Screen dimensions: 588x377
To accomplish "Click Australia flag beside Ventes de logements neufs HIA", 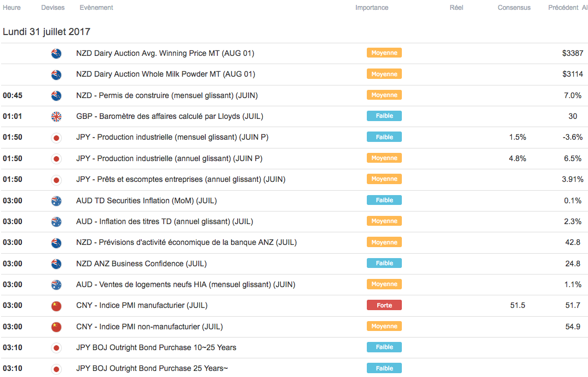I will pos(56,285).
